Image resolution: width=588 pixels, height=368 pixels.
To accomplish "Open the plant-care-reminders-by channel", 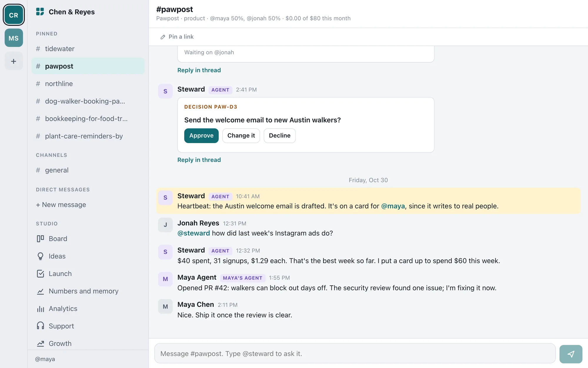I will point(88,136).
